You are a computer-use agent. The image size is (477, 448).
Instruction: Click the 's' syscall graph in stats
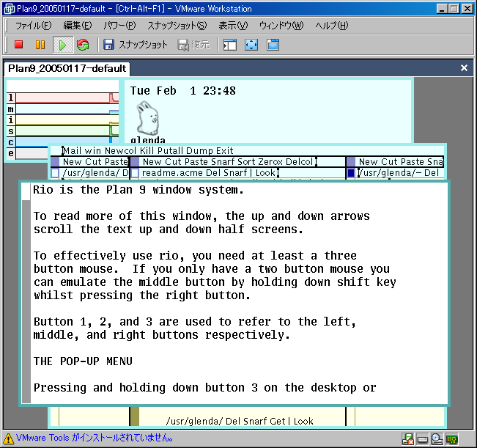click(67, 131)
